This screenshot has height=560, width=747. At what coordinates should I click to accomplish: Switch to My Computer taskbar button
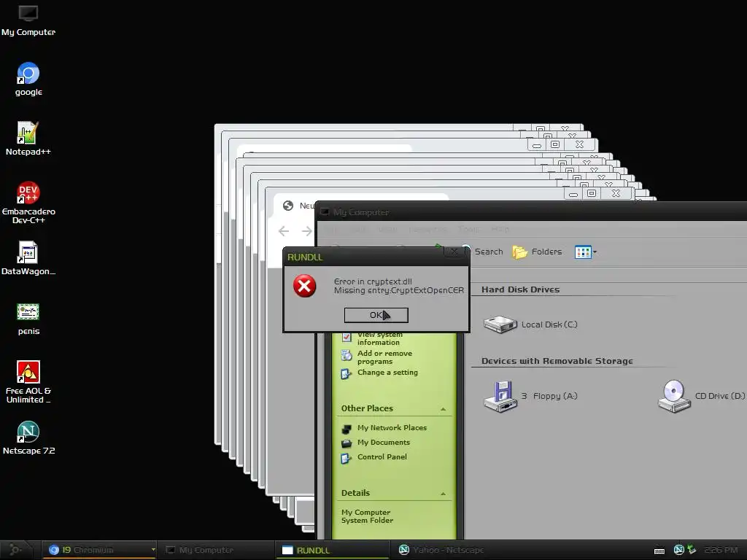[215, 550]
